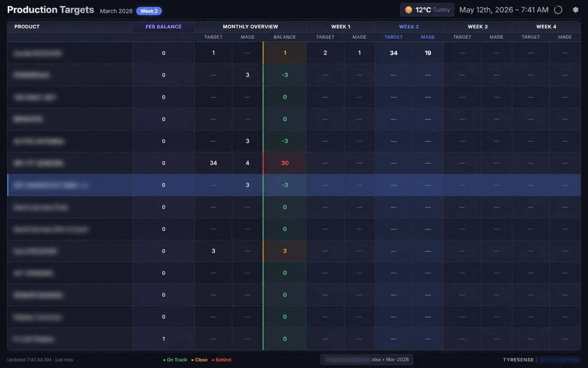Click the monthly made value 4
Viewport: 588px width, 368px height.
pos(247,163)
